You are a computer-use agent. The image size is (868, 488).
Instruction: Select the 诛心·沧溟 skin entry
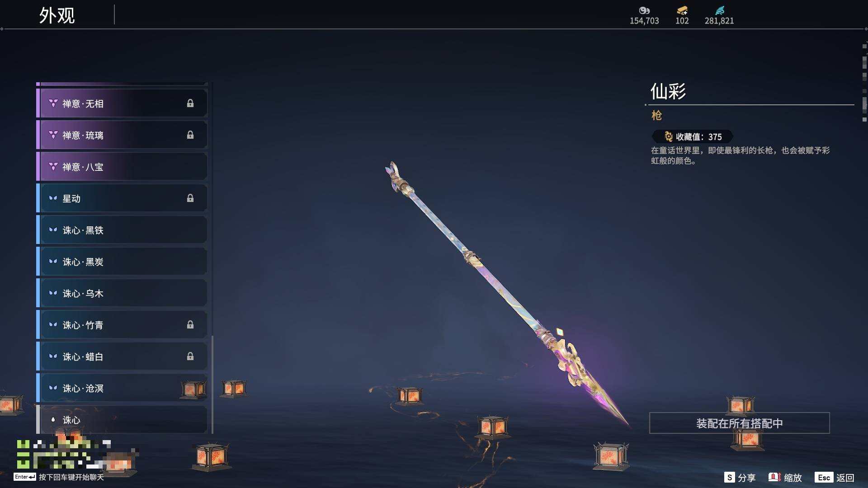coord(122,388)
